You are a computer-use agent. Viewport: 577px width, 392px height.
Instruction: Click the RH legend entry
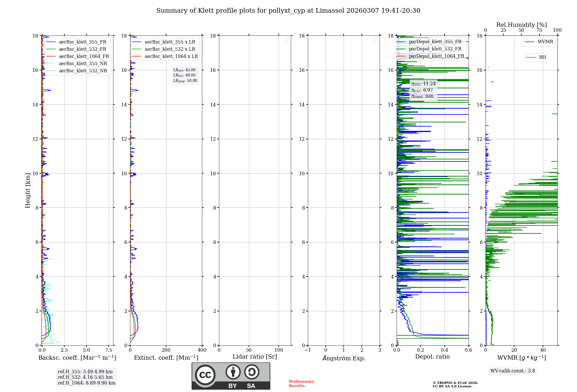[x=542, y=57]
